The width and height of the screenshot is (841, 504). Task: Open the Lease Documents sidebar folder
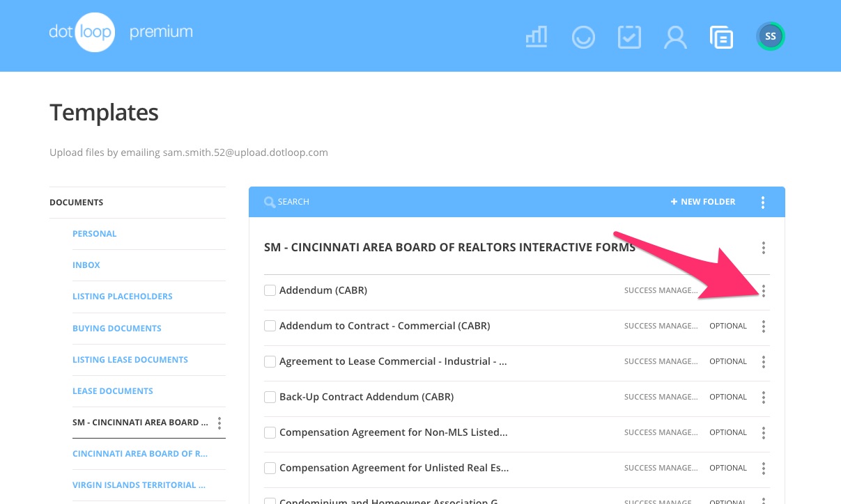point(112,391)
